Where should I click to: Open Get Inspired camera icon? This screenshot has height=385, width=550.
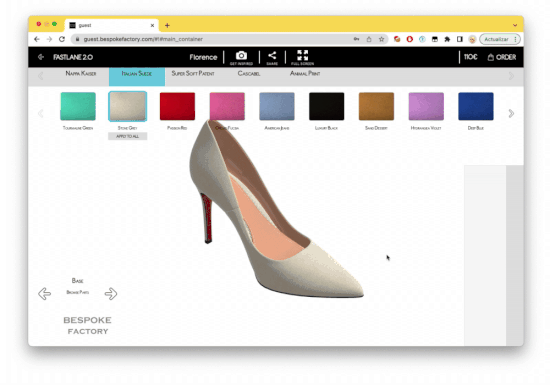pos(241,58)
